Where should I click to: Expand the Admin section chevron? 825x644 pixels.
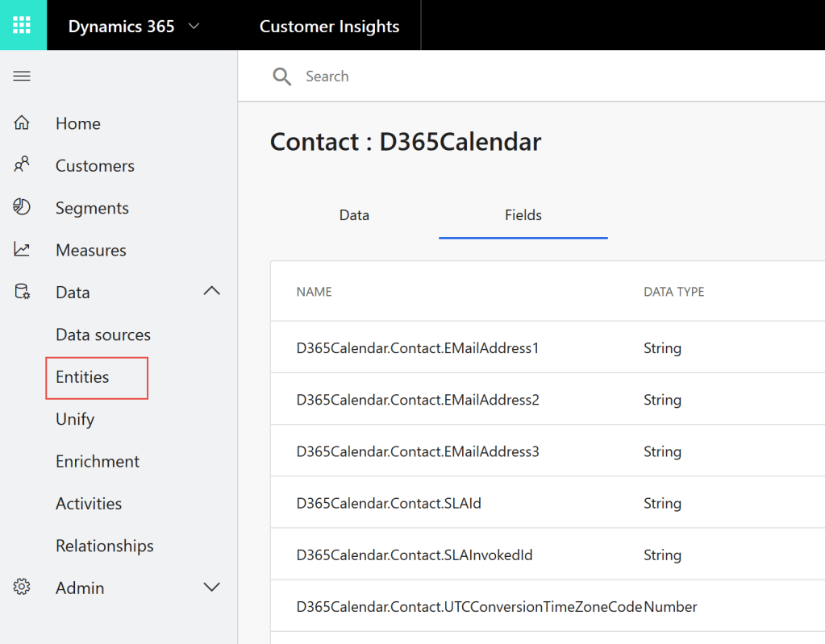[211, 588]
